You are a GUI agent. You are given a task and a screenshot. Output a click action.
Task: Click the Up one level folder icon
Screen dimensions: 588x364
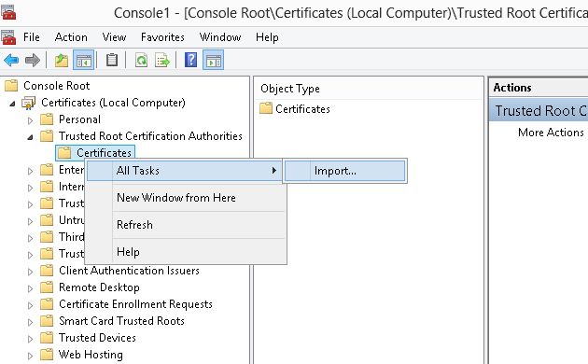[62, 60]
